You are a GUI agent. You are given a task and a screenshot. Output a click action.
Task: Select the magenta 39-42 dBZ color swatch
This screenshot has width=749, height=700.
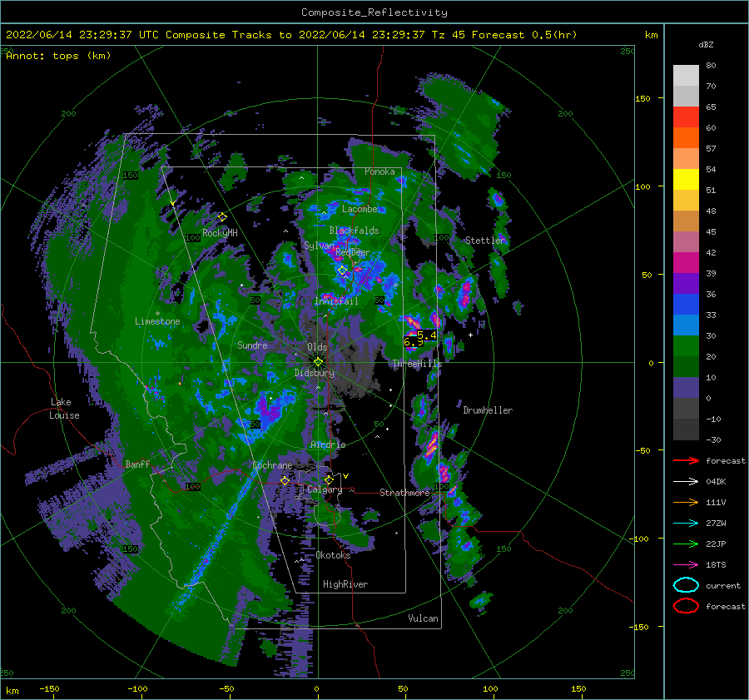[686, 263]
